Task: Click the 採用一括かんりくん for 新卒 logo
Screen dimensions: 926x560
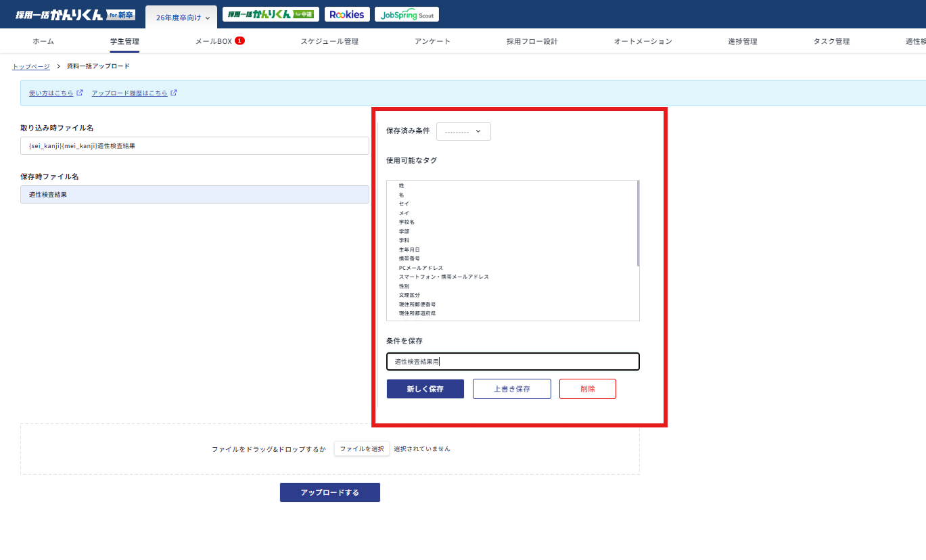Action: [x=75, y=15]
